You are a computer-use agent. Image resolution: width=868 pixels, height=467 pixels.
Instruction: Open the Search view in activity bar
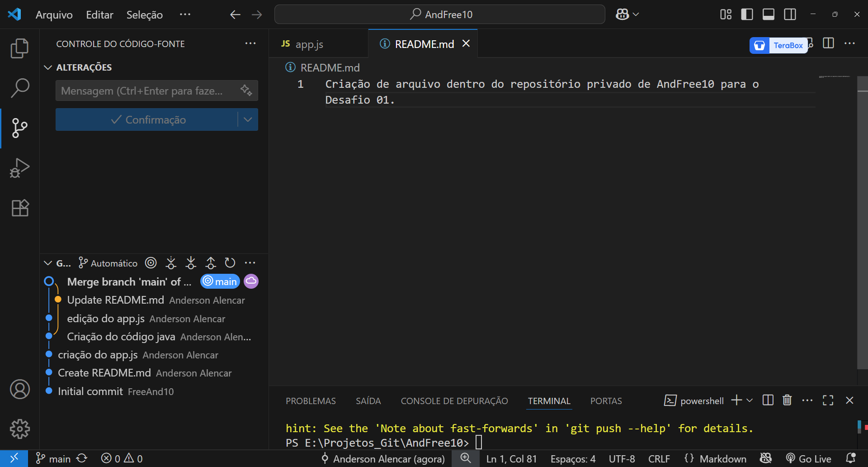pyautogui.click(x=19, y=88)
